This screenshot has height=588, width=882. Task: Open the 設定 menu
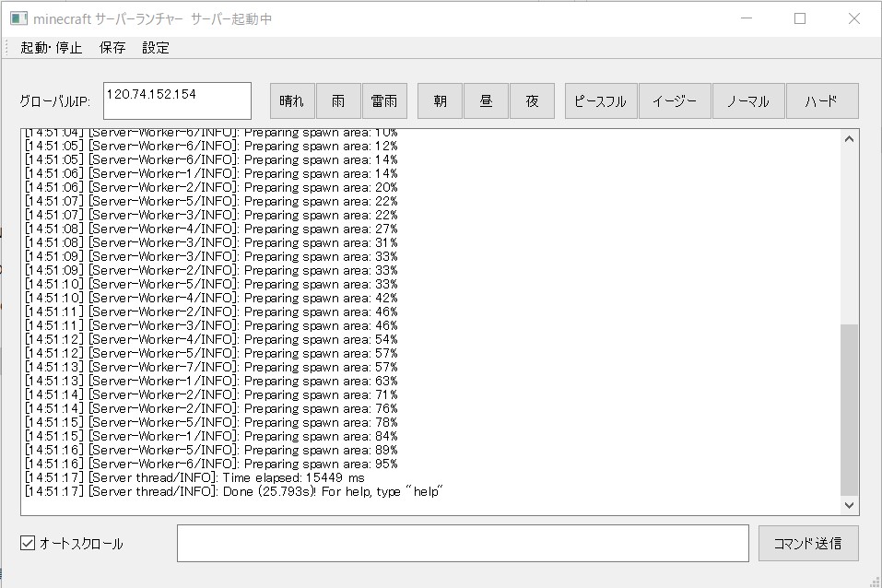(x=156, y=48)
